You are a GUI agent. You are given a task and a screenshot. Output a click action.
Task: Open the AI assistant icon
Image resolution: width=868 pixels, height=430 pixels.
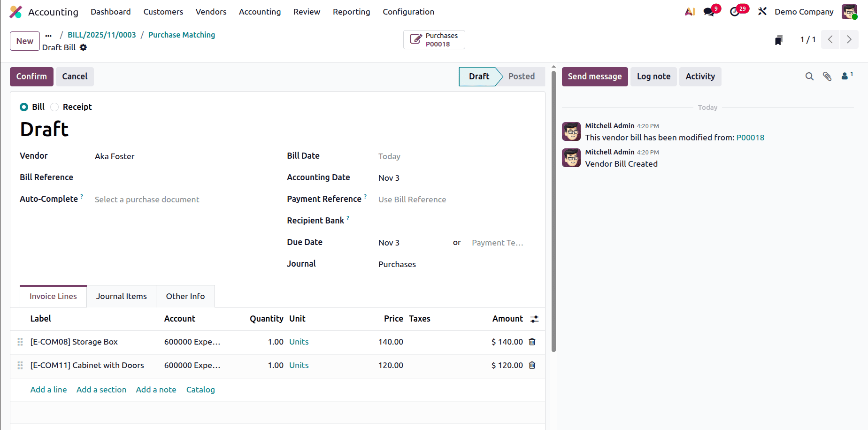coord(689,11)
